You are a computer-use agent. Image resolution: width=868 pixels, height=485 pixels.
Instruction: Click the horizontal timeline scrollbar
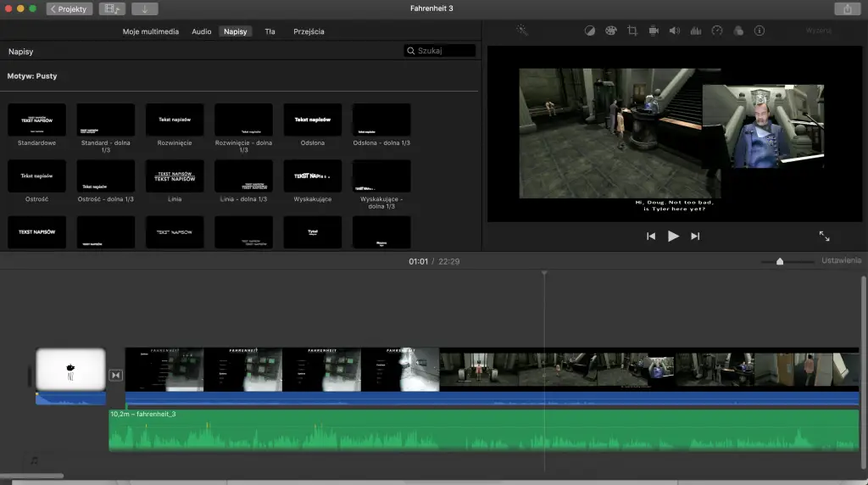pyautogui.click(x=32, y=476)
